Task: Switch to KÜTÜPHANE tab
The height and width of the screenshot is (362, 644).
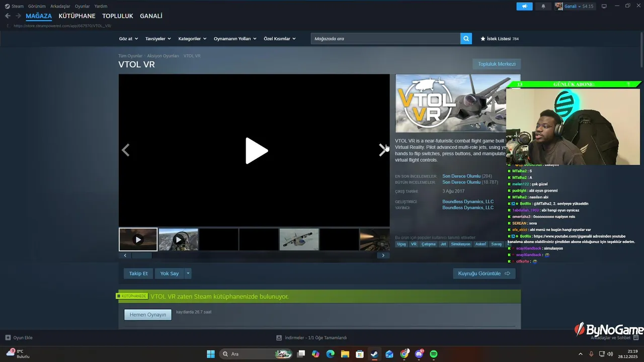Action: (x=77, y=16)
